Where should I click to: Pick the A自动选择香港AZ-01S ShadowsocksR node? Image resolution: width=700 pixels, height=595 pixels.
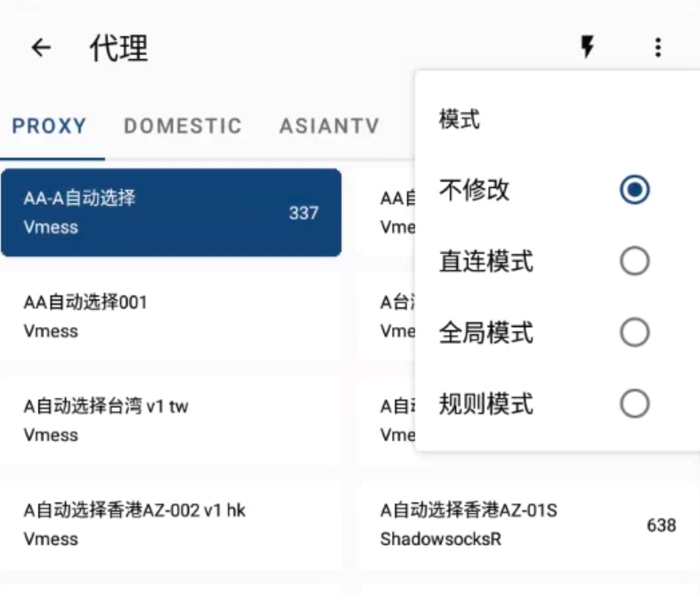[x=527, y=525]
